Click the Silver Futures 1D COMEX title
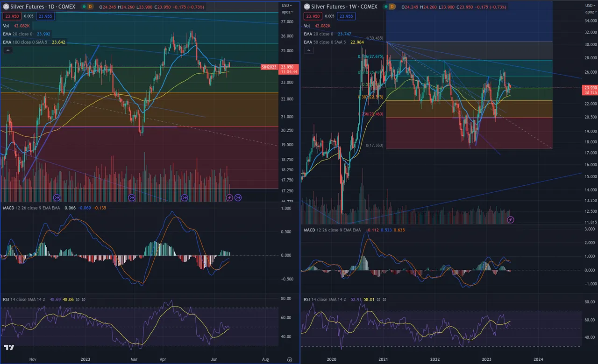The width and height of the screenshot is (598, 364). pos(43,7)
